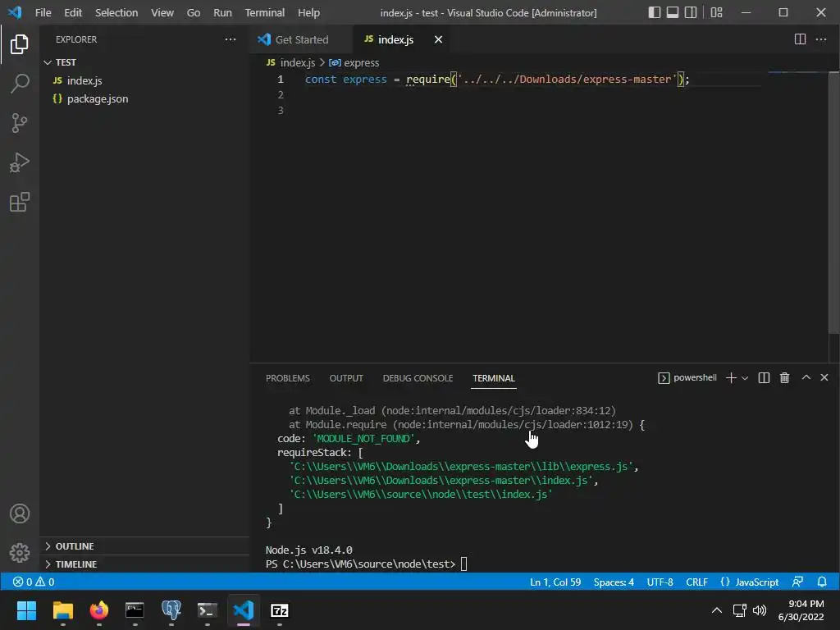Open the Edit menu
The height and width of the screenshot is (630, 840).
click(x=73, y=12)
